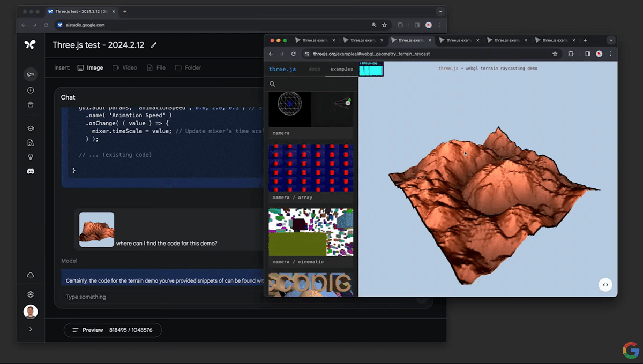This screenshot has width=643, height=364.
Task: Select the first three.js examples tab
Action: point(315,40)
